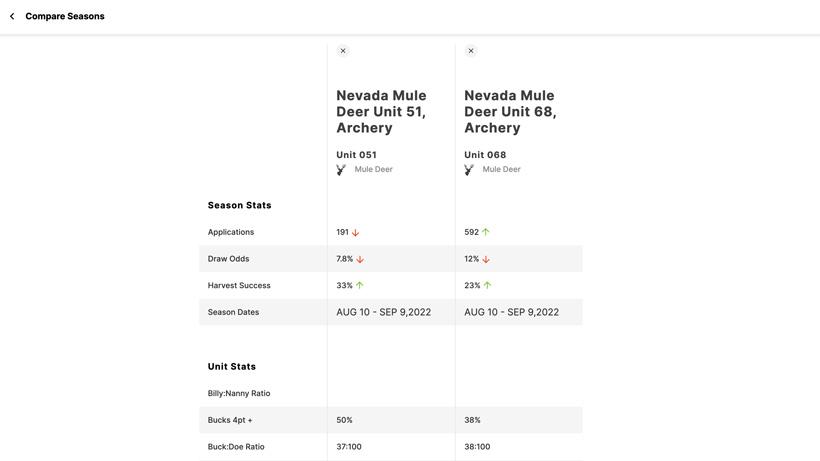This screenshot has height=461, width=820.
Task: Select the Harvest Success row label
Action: (x=239, y=286)
